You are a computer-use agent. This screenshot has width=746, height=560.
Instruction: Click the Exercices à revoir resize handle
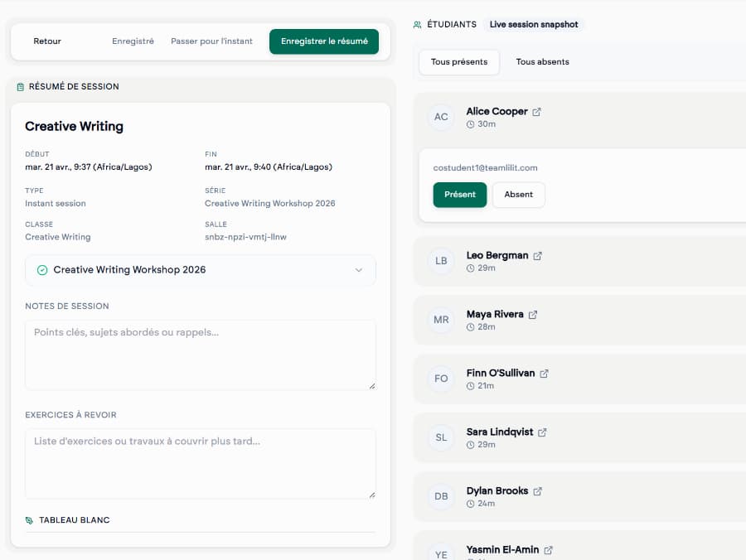[x=372, y=495]
